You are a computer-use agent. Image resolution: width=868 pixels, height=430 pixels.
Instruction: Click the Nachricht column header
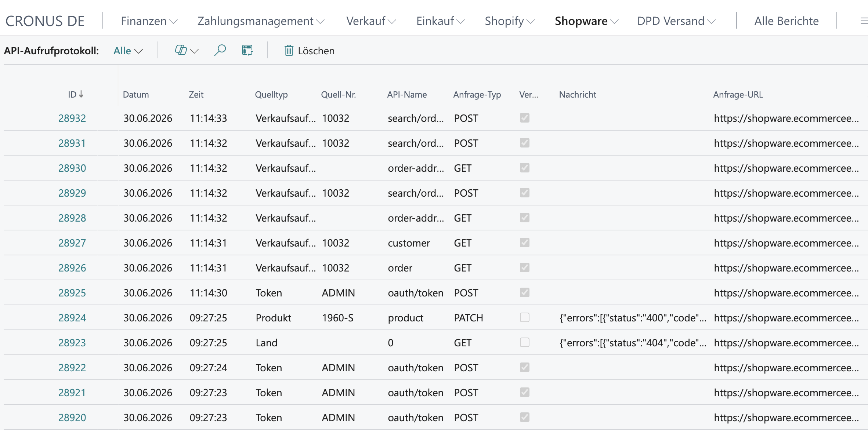point(578,94)
